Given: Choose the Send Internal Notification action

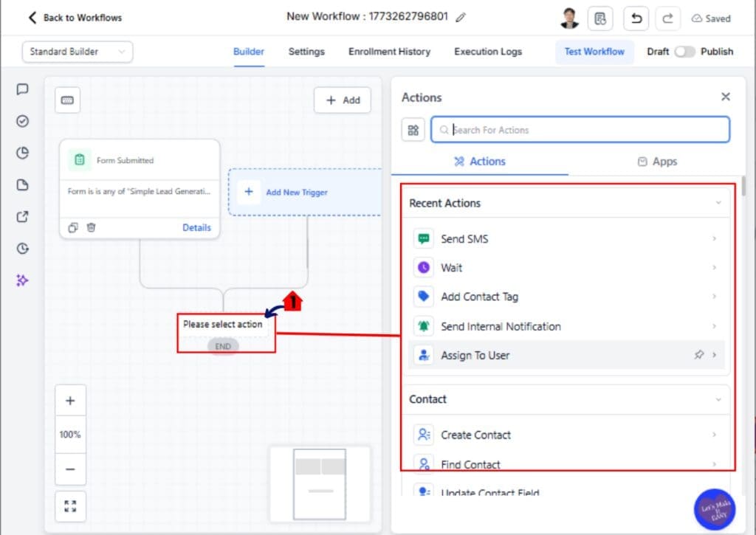Looking at the screenshot, I should (x=566, y=326).
